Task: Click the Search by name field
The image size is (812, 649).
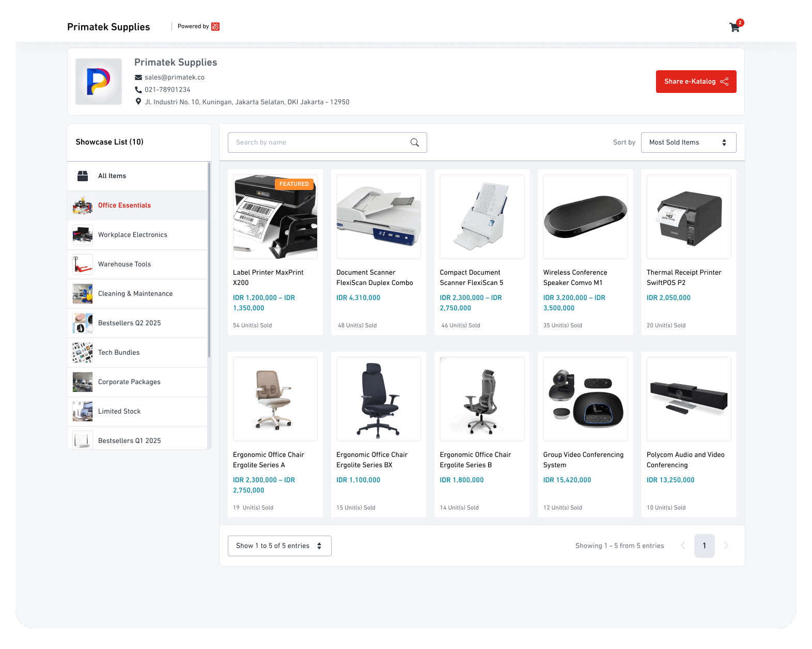Action: (320, 143)
